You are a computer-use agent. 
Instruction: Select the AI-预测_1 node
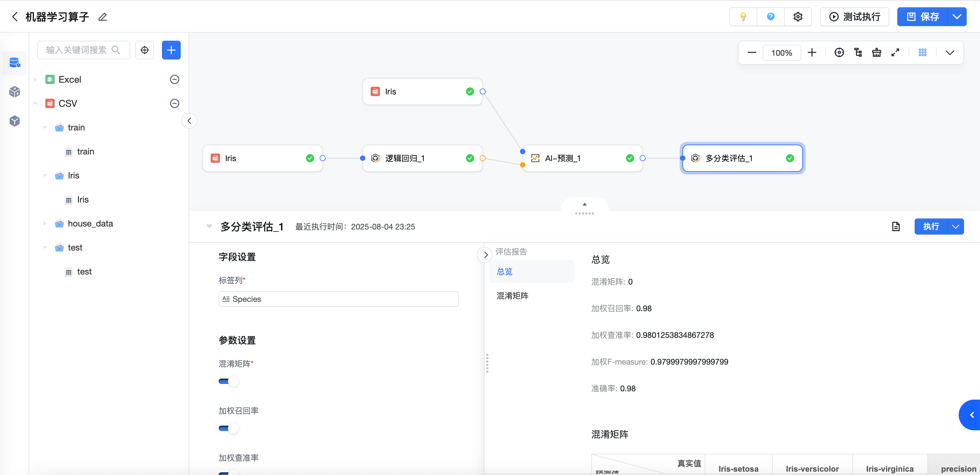tap(582, 158)
